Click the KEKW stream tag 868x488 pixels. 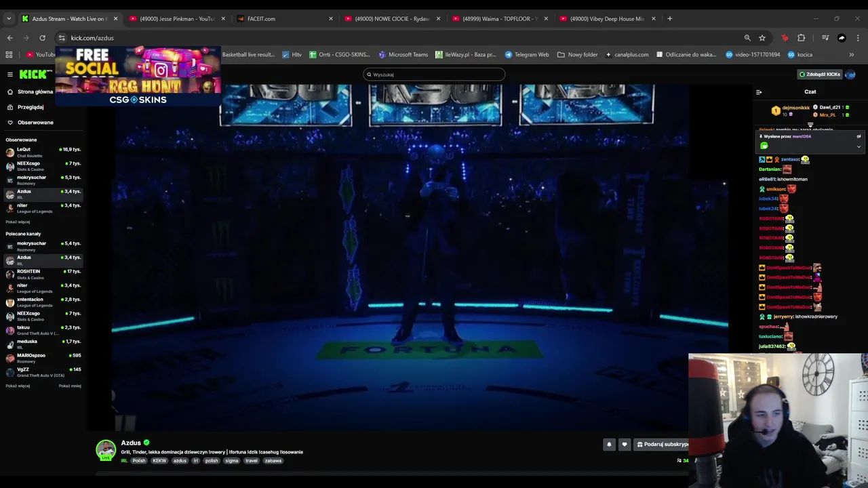[159, 461]
